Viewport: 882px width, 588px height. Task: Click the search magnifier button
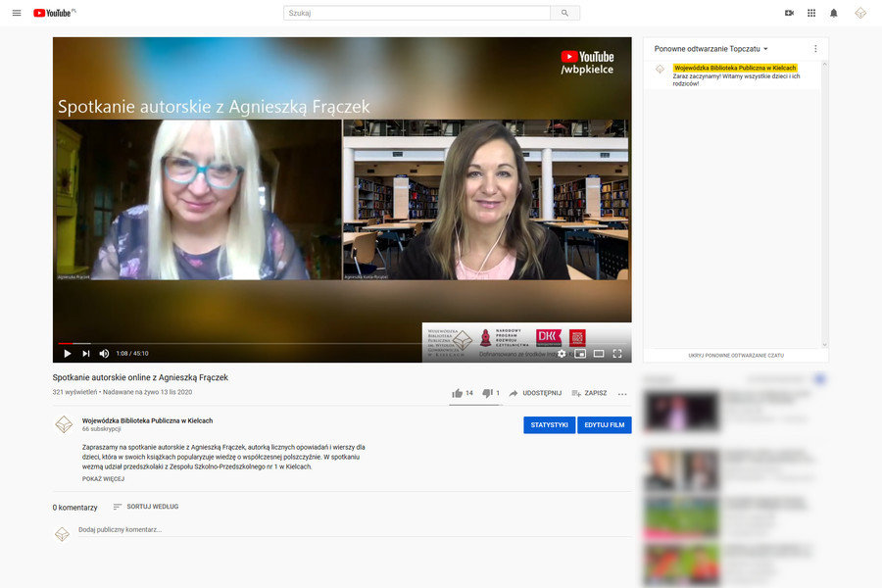(x=564, y=13)
